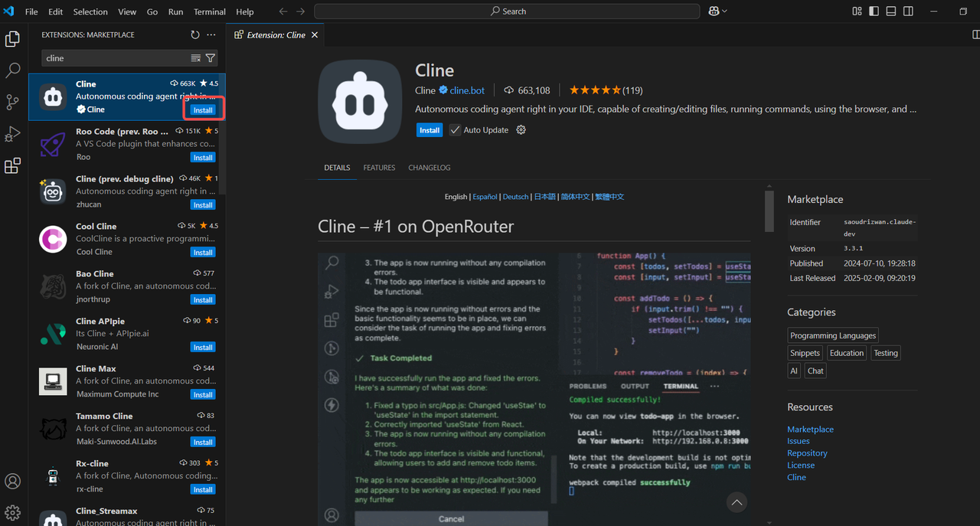Open the extension filter menu

click(x=210, y=58)
